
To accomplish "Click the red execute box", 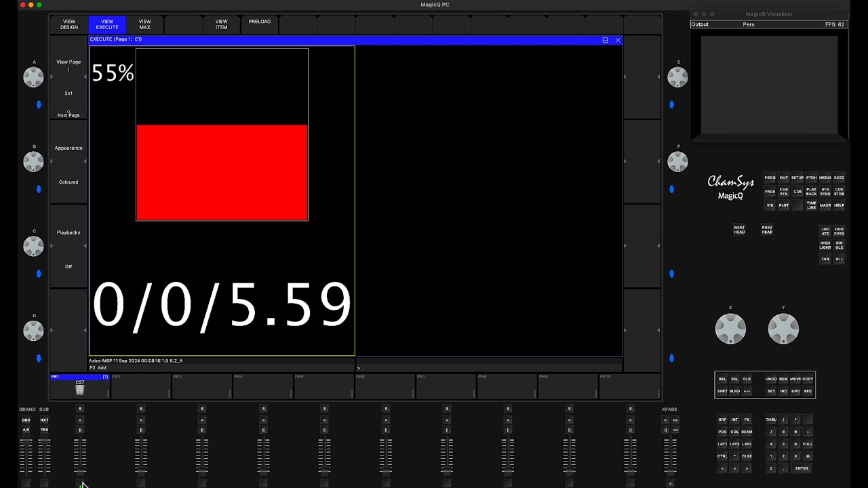I will [x=222, y=172].
